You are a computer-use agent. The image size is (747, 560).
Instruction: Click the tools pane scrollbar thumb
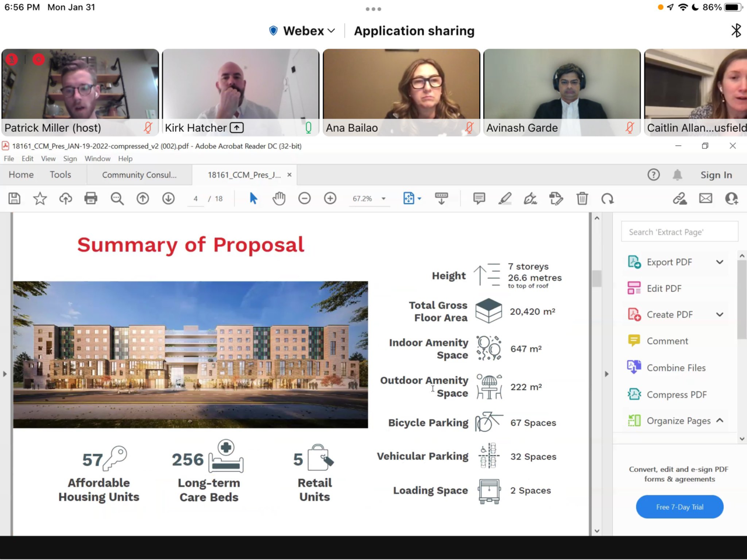click(742, 299)
